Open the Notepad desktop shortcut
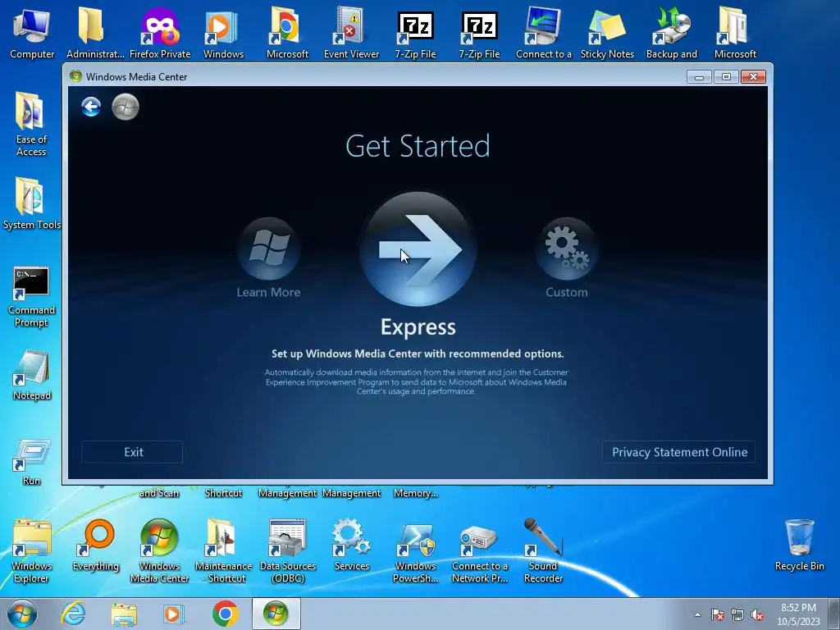This screenshot has height=630, width=840. pyautogui.click(x=32, y=375)
